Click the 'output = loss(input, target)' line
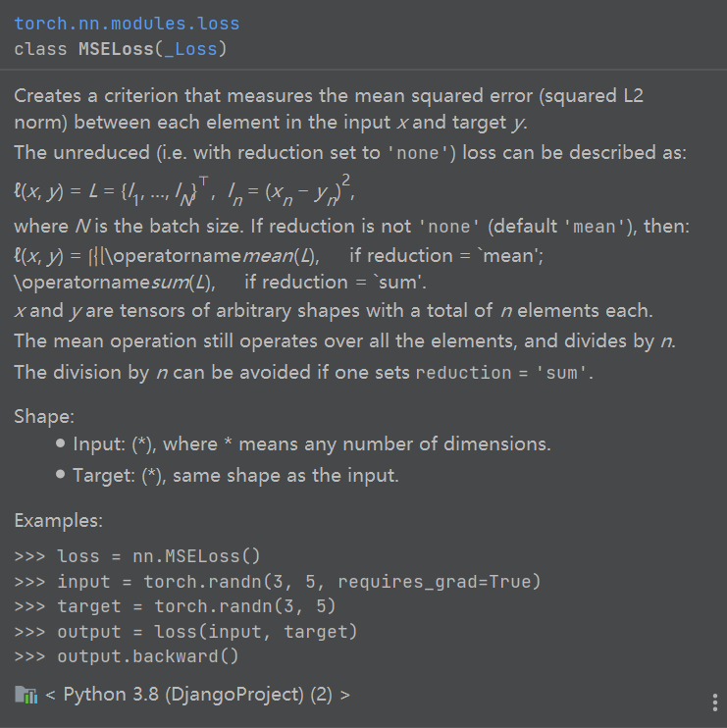 pyautogui.click(x=207, y=631)
